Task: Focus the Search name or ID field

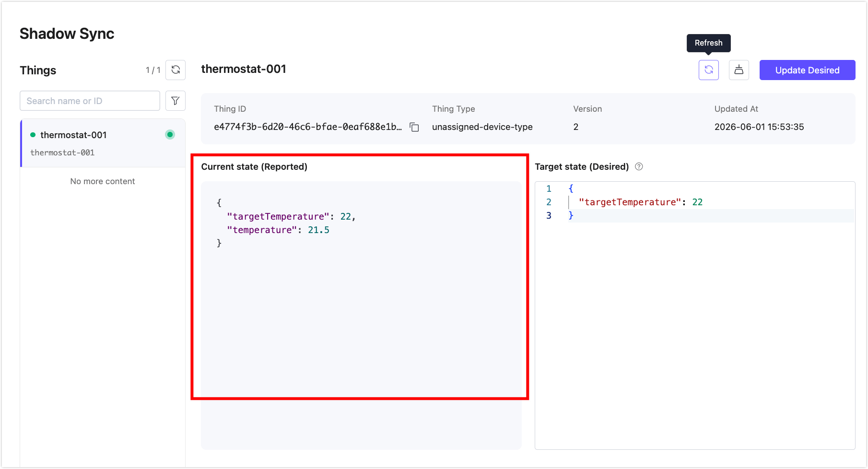Action: tap(90, 101)
